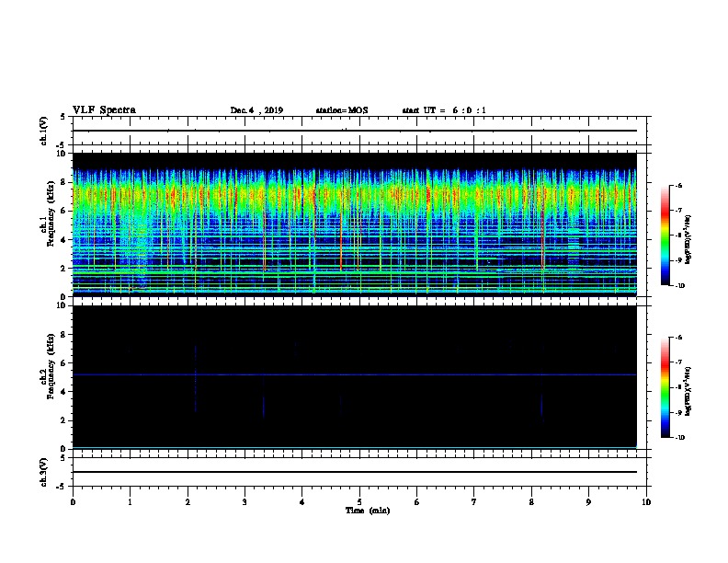The width and height of the screenshot is (728, 563).
Task: Click time-axis tick label "5" near Time (min)
Action: click(x=359, y=502)
